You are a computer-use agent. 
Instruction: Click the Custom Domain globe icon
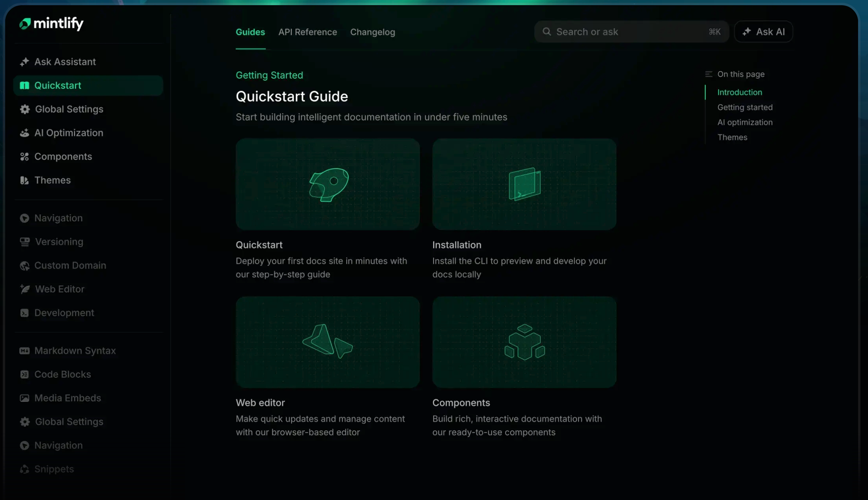[x=24, y=266]
